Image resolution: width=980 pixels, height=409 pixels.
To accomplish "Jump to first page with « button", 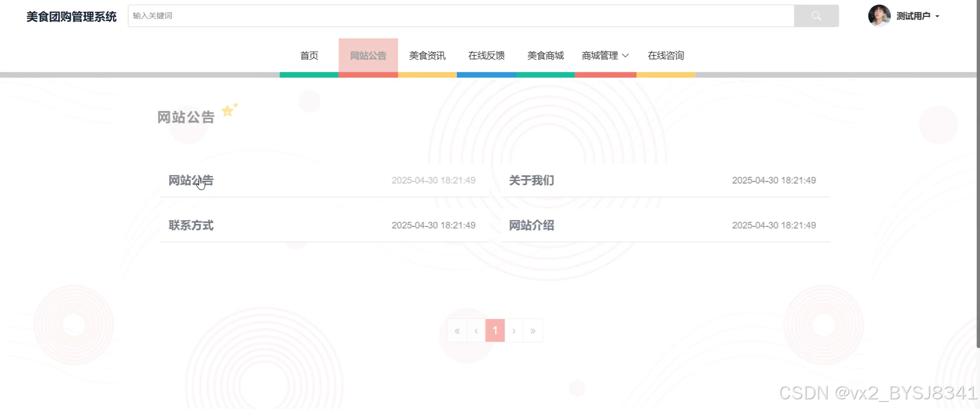I will (457, 331).
